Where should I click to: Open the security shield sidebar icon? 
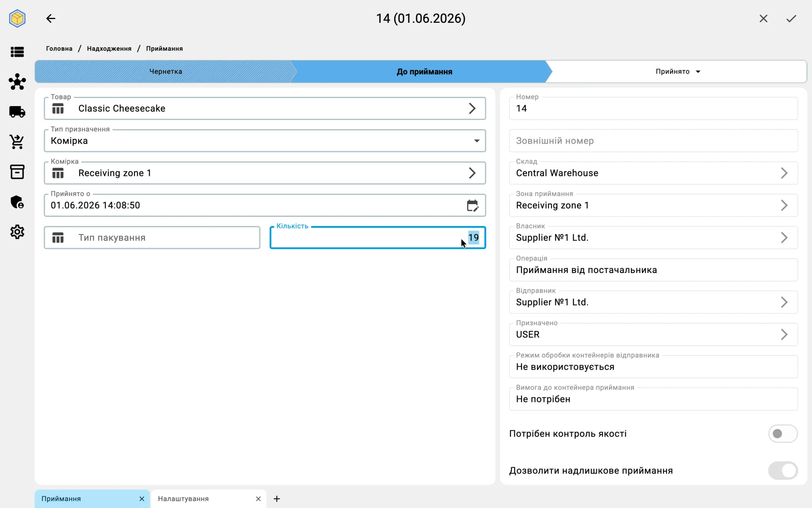(17, 202)
